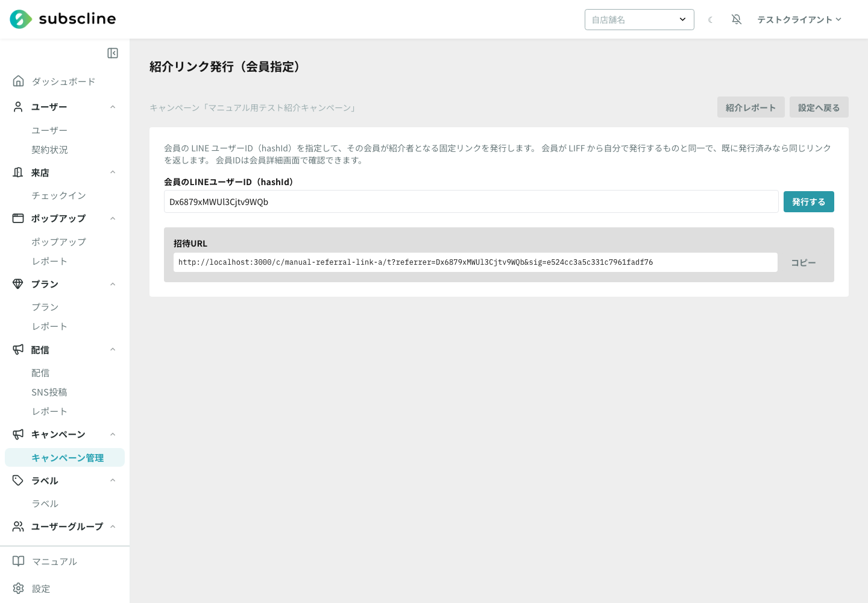Open the ユーザー sub-item under ユーザー
868x603 pixels.
tap(49, 130)
